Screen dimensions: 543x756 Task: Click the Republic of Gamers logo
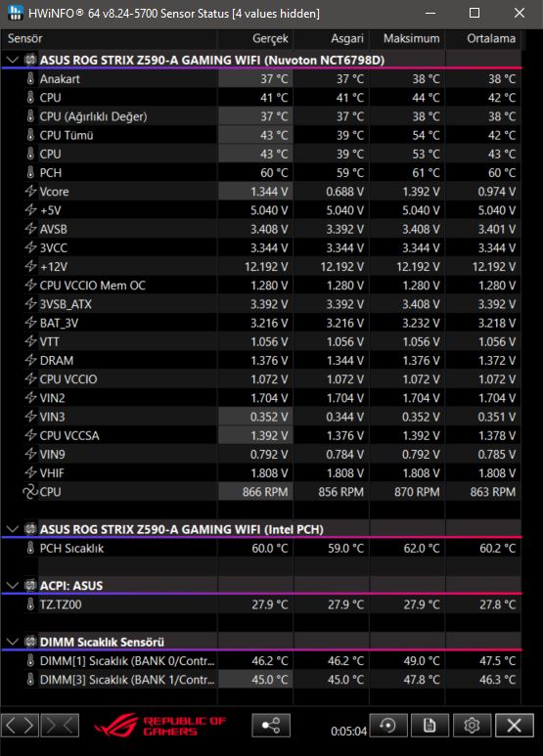click(159, 725)
